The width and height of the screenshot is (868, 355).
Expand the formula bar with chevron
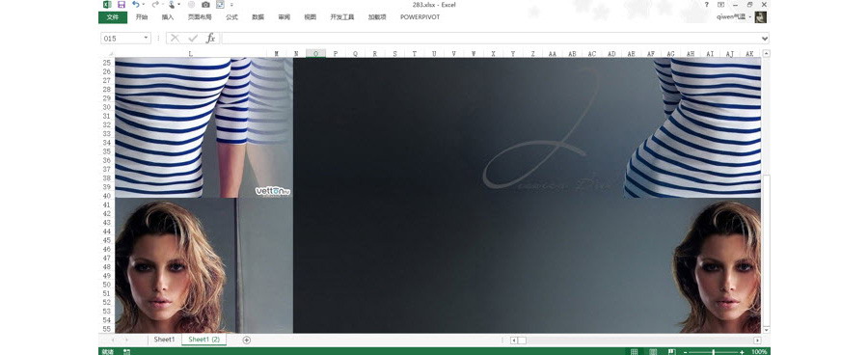pos(765,39)
